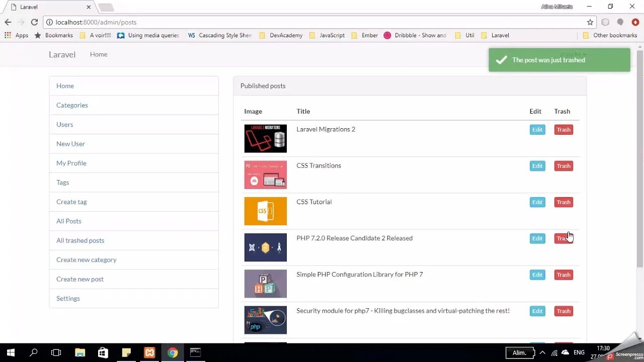Open File Explorer from taskbar

click(x=80, y=352)
